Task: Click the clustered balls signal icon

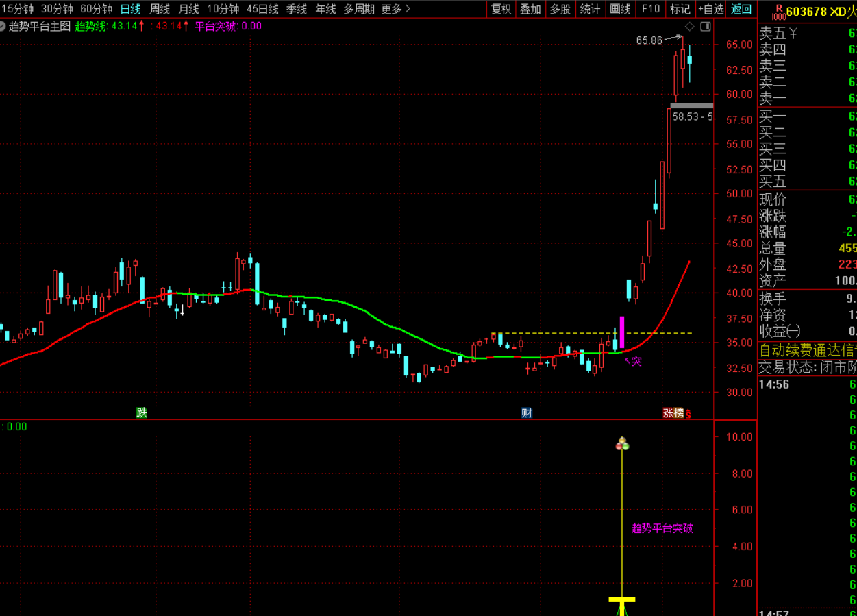Action: [622, 444]
